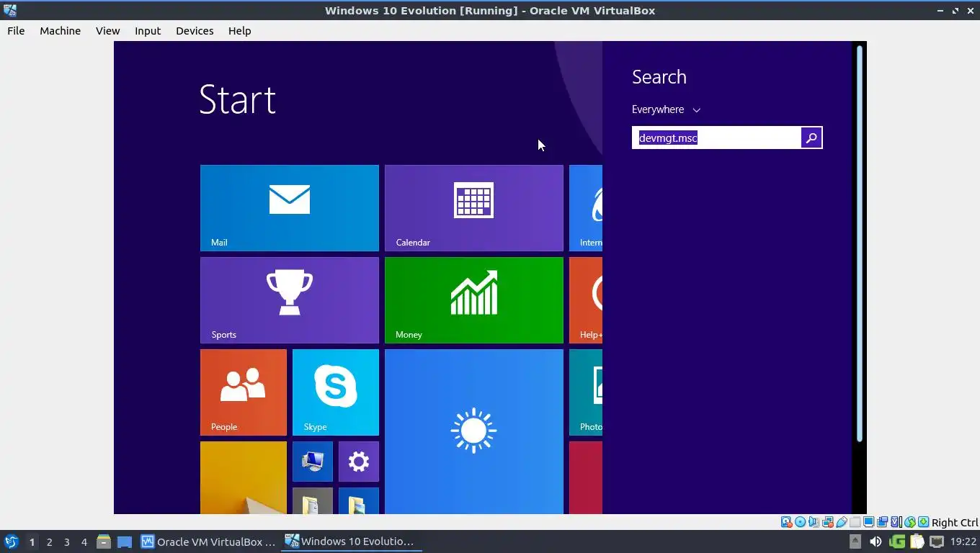This screenshot has width=980, height=553.
Task: Click the search magnifier button
Action: [x=811, y=138]
